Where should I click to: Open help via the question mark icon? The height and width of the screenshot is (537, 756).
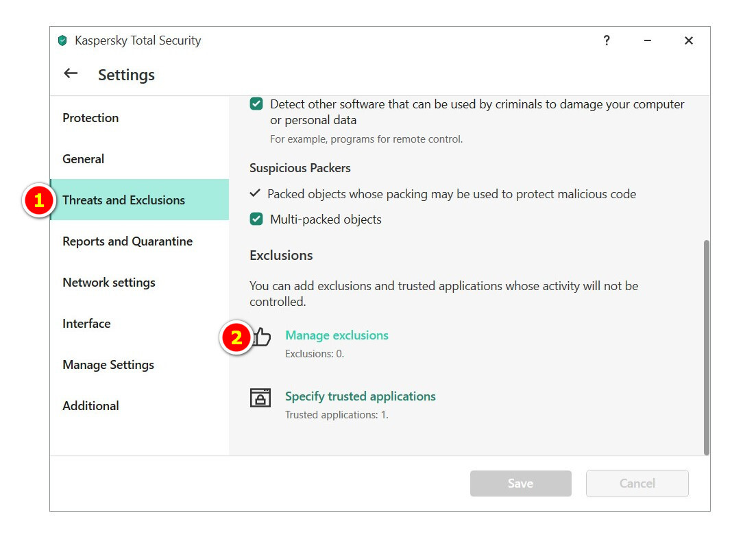(x=607, y=41)
